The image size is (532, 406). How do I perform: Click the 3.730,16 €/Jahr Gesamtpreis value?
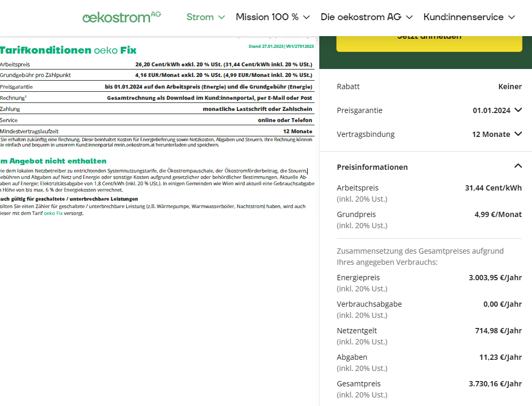point(495,384)
